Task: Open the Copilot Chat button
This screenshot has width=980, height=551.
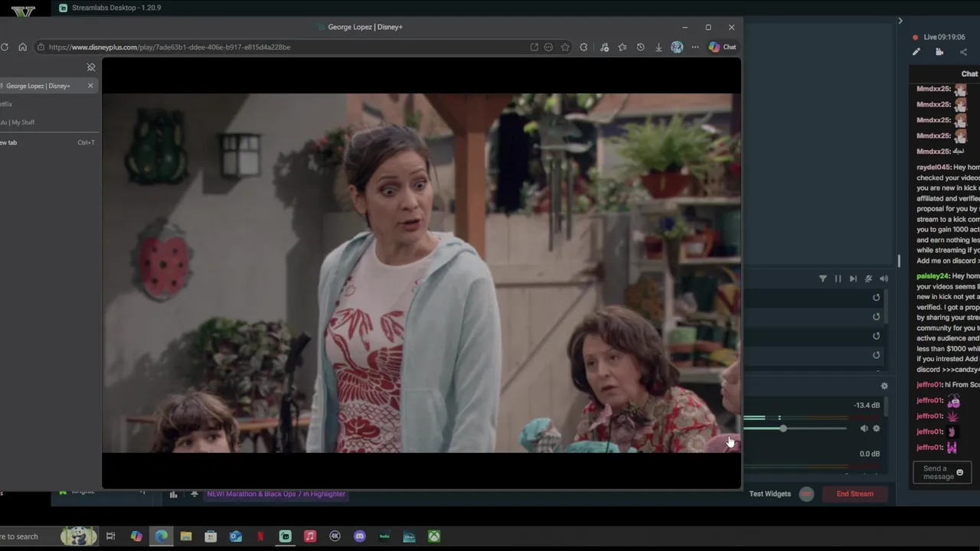Action: (722, 47)
